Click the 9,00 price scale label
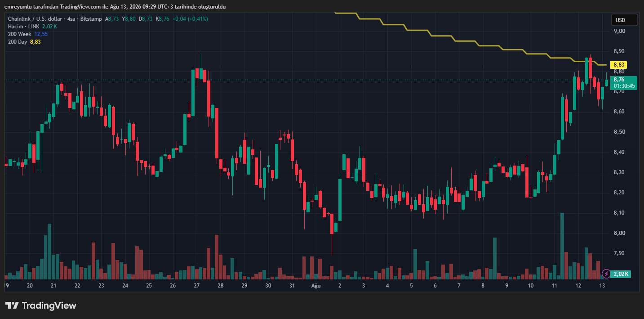This screenshot has height=319, width=644. [619, 31]
